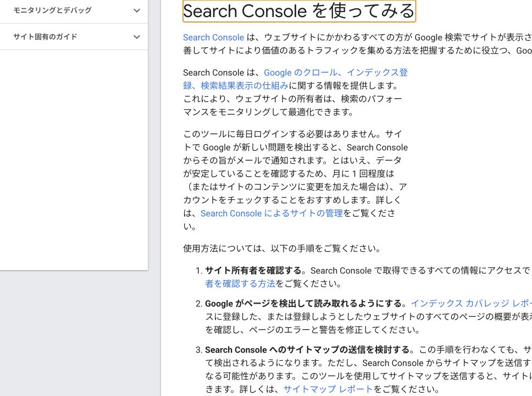This screenshot has width=532, height=396.
Task: Click the Search Console を使ってみる heading
Action: (299, 11)
